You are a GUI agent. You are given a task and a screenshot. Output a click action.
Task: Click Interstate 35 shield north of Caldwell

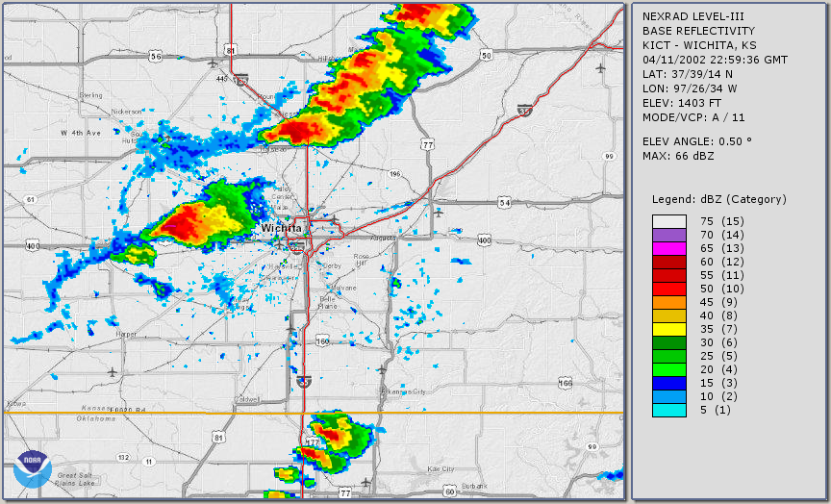304,381
